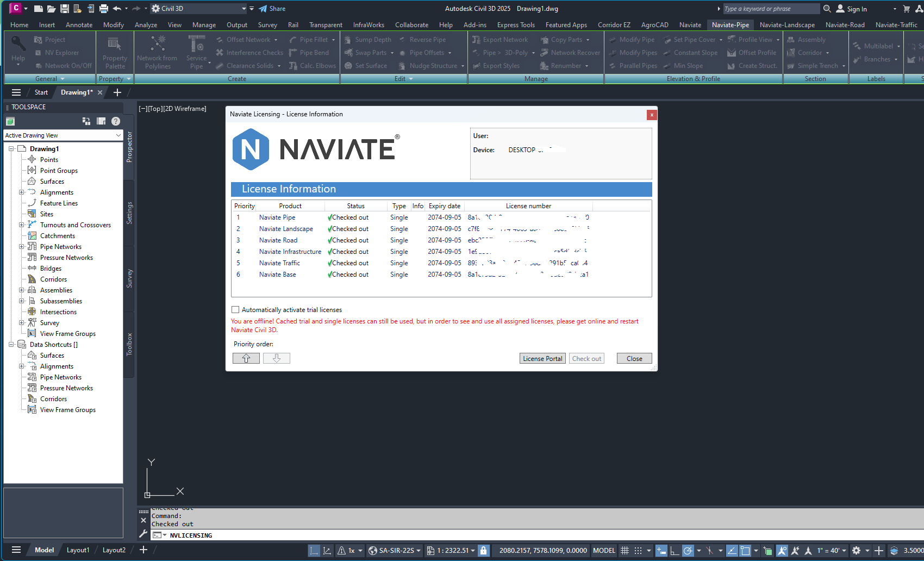Move license priority up arrow
Image resolution: width=924 pixels, height=561 pixels.
pos(246,358)
